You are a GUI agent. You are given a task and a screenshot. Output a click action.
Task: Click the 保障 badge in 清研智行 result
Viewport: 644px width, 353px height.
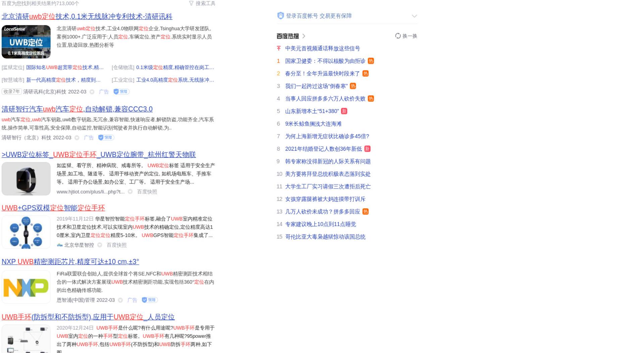[106, 138]
